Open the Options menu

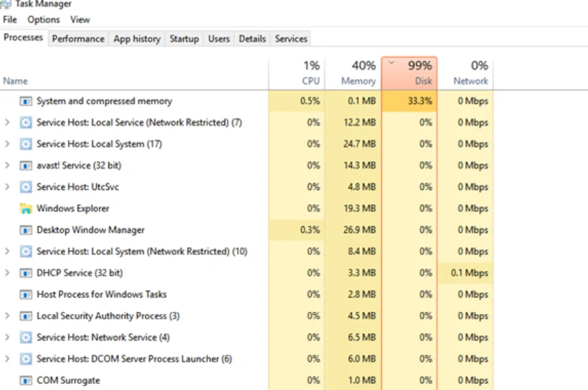click(x=44, y=20)
